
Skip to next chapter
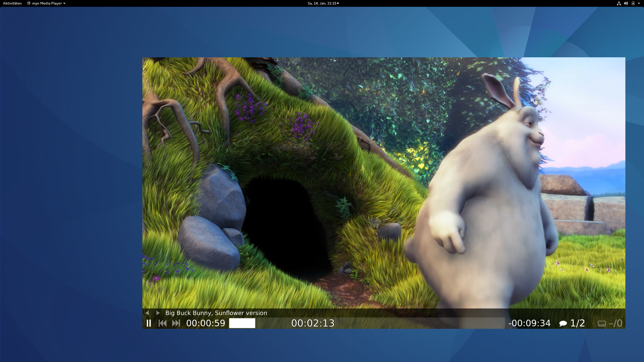click(x=176, y=323)
